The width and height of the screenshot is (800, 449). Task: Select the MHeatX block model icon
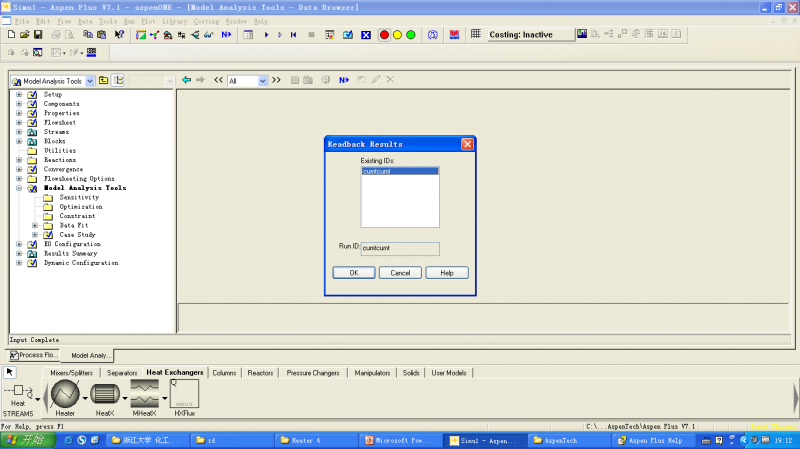click(144, 393)
